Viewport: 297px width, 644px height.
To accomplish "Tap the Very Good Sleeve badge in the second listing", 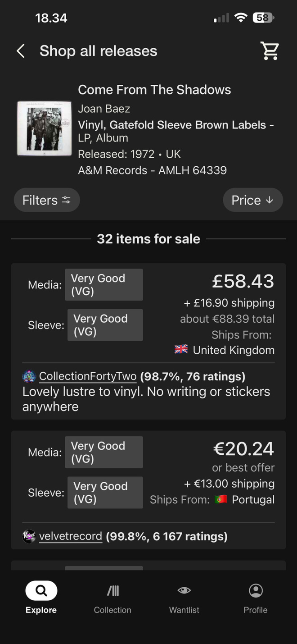I will click(x=105, y=493).
